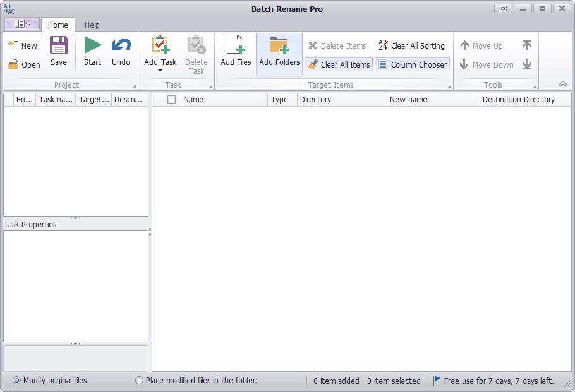Click the Add Files icon
This screenshot has width=575, height=392.
coord(236,45)
